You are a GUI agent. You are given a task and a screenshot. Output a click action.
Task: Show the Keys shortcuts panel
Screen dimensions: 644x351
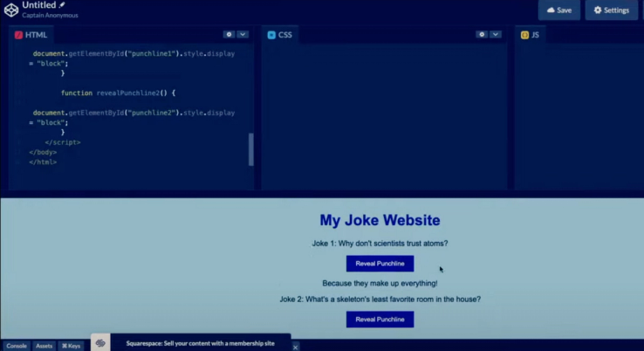(x=71, y=346)
